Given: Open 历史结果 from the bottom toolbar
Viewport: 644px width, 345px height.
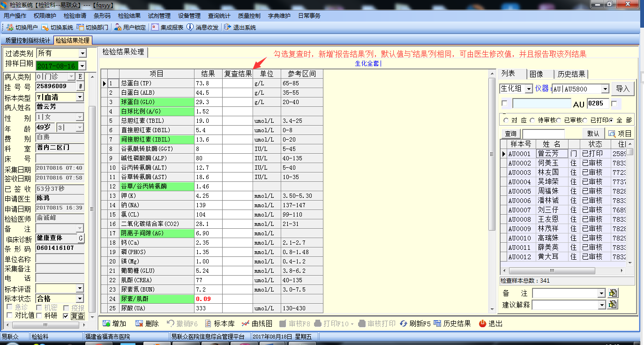Looking at the screenshot, I should (452, 323).
